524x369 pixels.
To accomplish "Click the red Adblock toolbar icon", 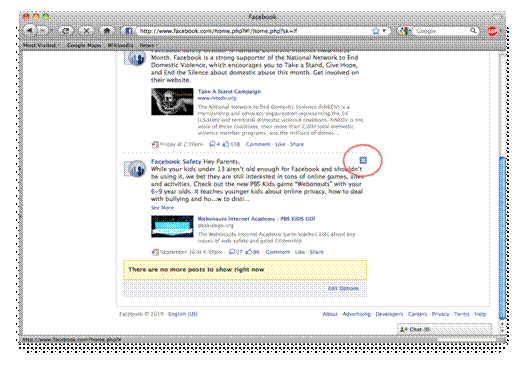I will tap(492, 31).
